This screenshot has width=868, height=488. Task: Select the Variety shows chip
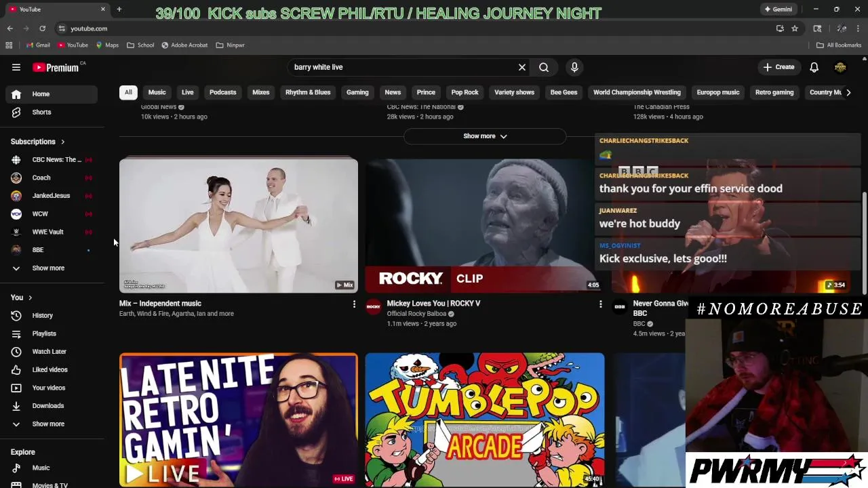click(514, 92)
